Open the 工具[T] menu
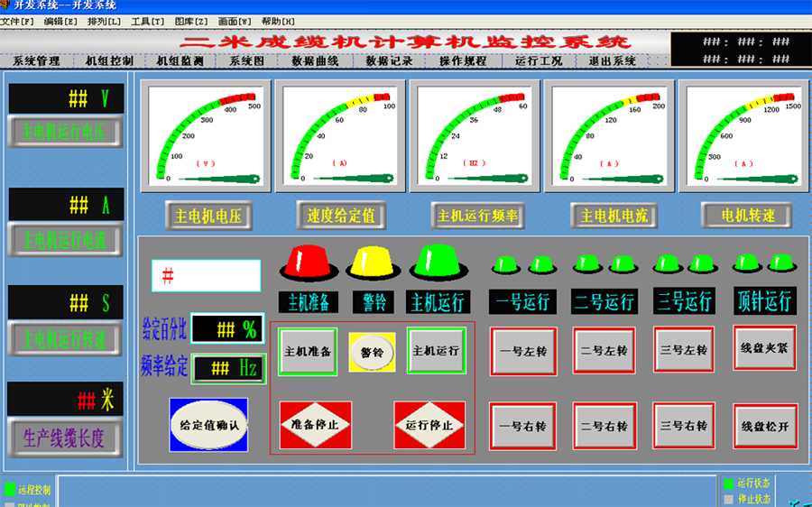Screen dimensions: 812x507 point(148,21)
